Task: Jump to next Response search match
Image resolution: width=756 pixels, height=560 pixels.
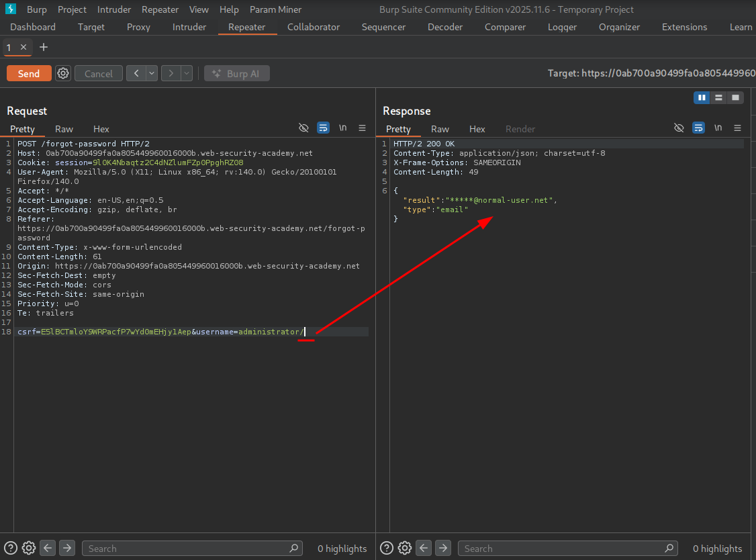Action: [x=443, y=548]
